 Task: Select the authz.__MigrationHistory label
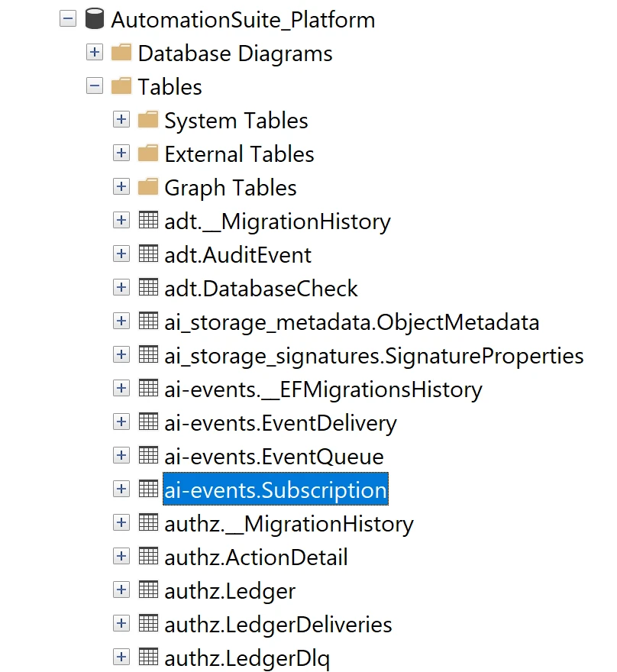(289, 524)
